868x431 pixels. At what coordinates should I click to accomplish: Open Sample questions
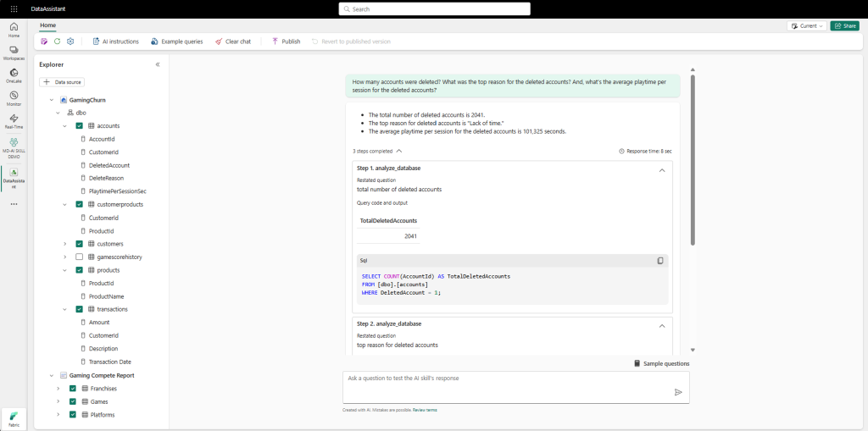[x=662, y=363]
